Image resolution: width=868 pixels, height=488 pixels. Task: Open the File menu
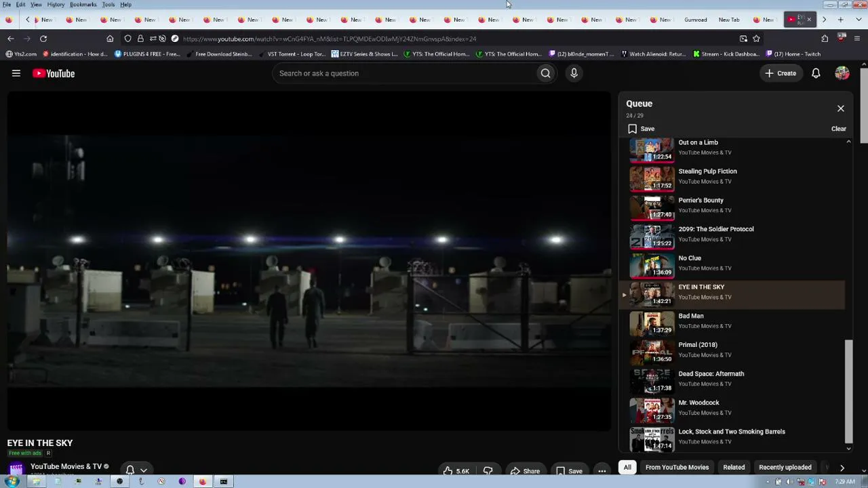7,5
